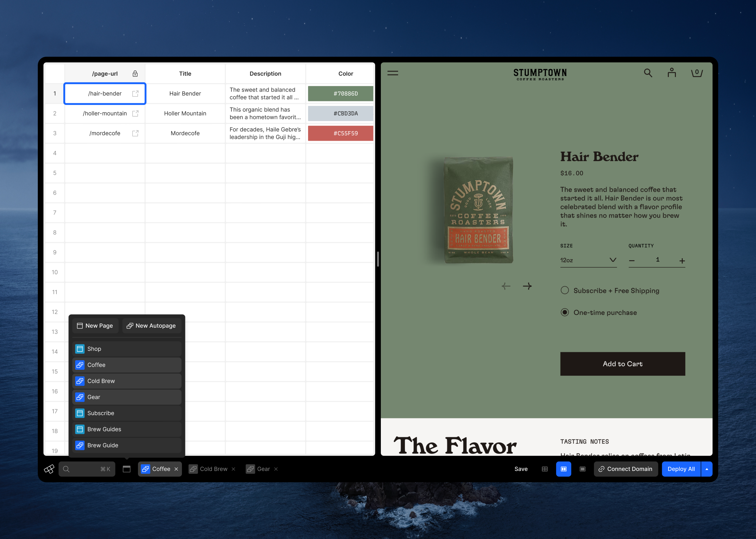This screenshot has width=756, height=539.
Task: Open external link icon for /hair-bender
Action: 135,94
